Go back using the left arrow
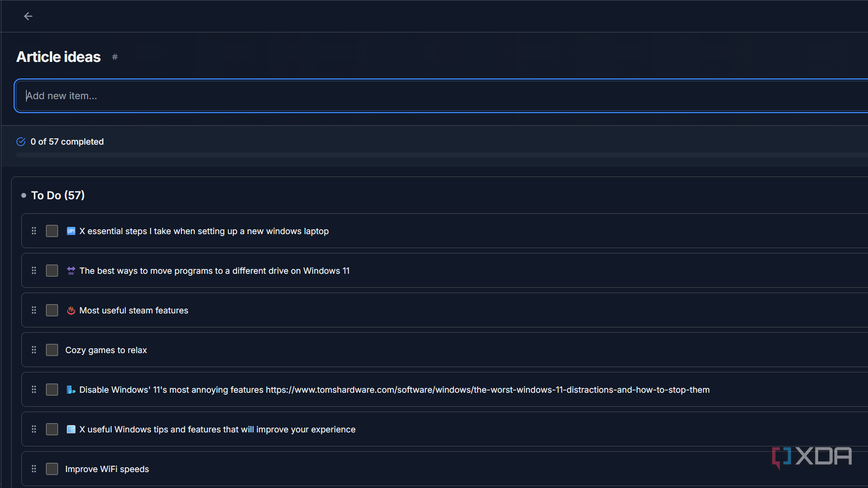This screenshot has width=868, height=488. 28,16
